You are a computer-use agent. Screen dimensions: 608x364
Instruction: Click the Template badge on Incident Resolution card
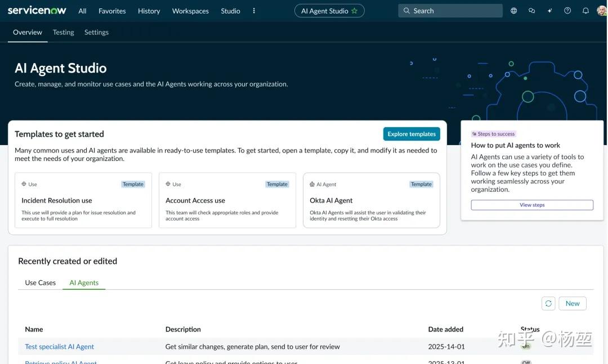click(x=133, y=184)
